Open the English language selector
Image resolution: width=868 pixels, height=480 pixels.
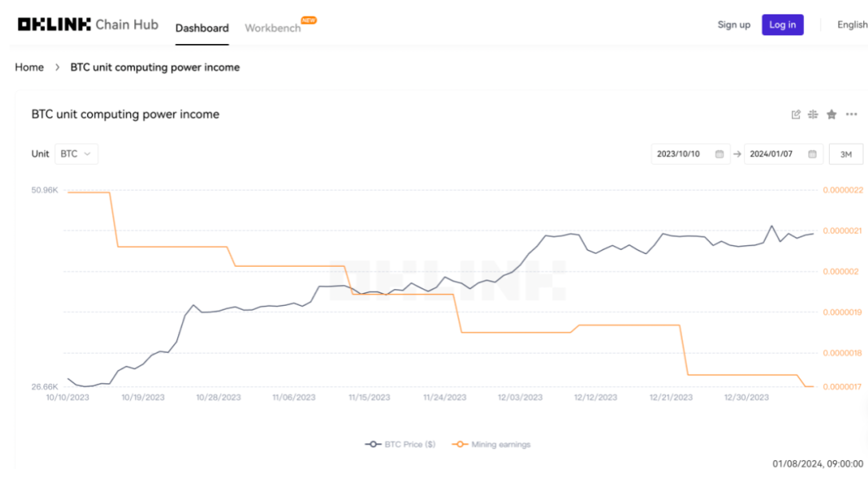pos(851,25)
